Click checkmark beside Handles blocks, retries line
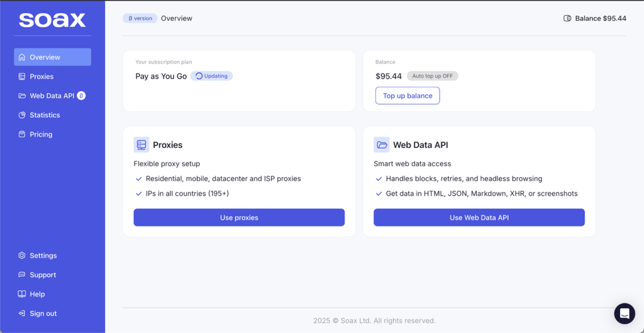The height and width of the screenshot is (333, 644). click(379, 179)
